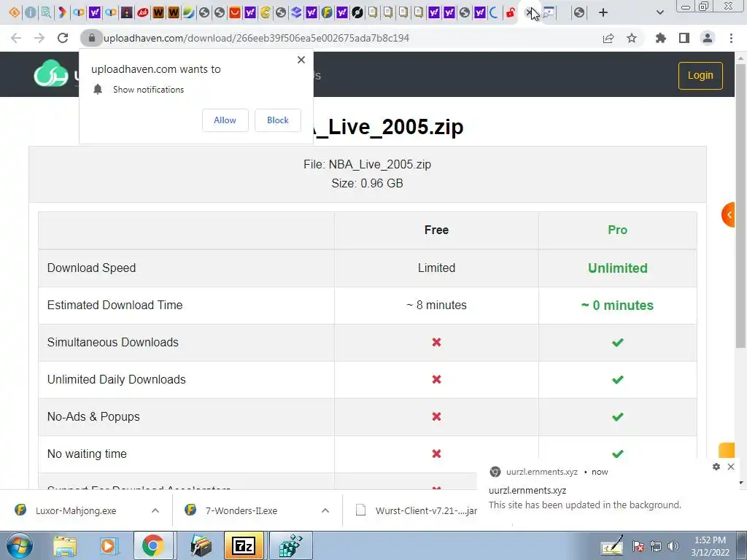747x560 pixels.
Task: Click the 'Download Speed' row label
Action: [91, 268]
